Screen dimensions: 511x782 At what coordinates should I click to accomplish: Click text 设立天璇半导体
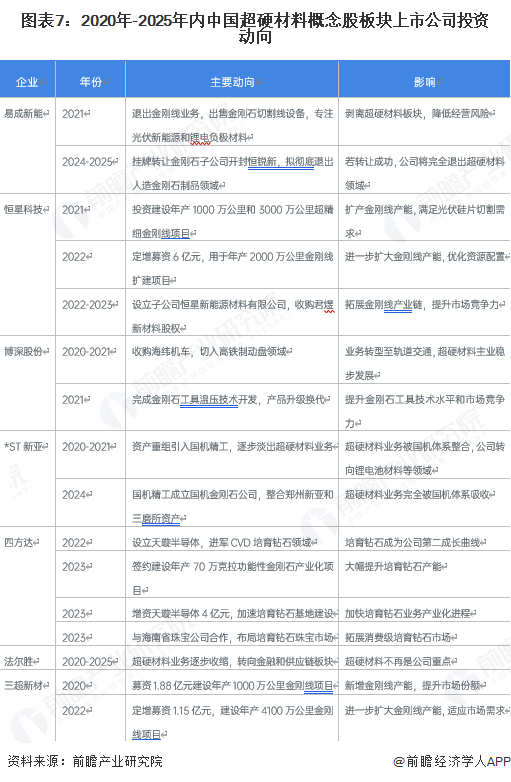(166, 543)
